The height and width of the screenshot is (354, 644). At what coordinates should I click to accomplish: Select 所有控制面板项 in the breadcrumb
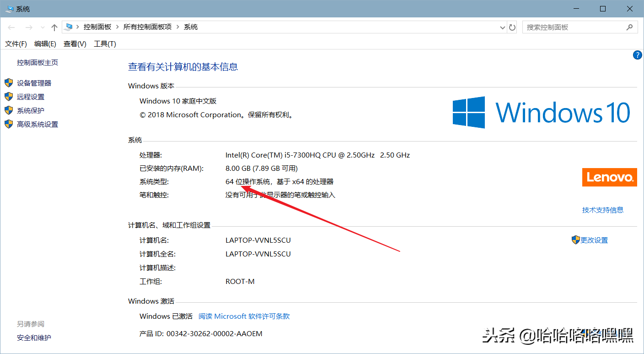click(148, 27)
